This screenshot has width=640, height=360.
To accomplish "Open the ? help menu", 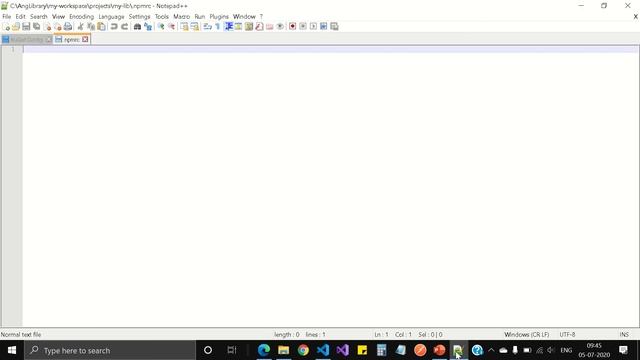I will coord(261,17).
